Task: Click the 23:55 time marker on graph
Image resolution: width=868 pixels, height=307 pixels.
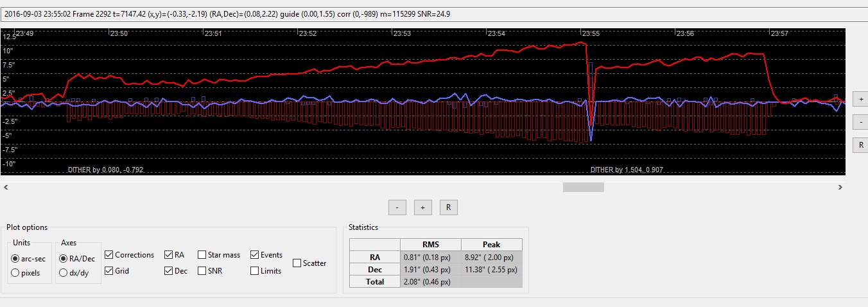Action: (591, 33)
